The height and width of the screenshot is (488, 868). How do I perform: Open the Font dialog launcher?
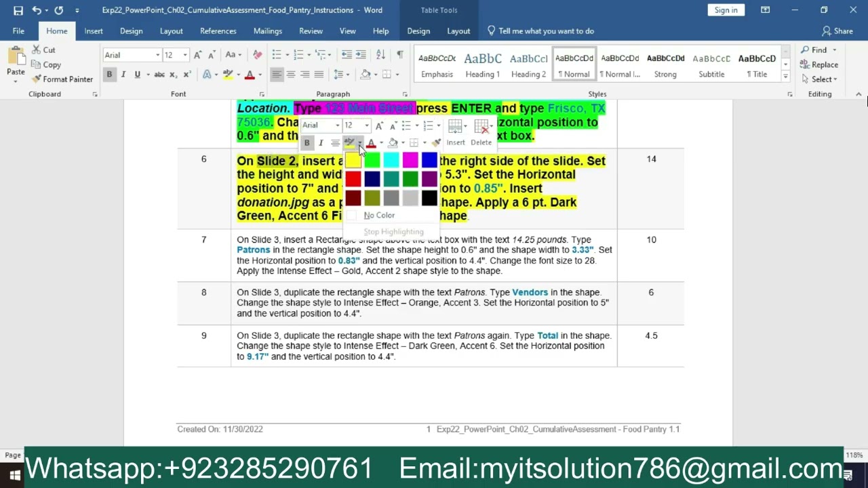[x=262, y=95]
